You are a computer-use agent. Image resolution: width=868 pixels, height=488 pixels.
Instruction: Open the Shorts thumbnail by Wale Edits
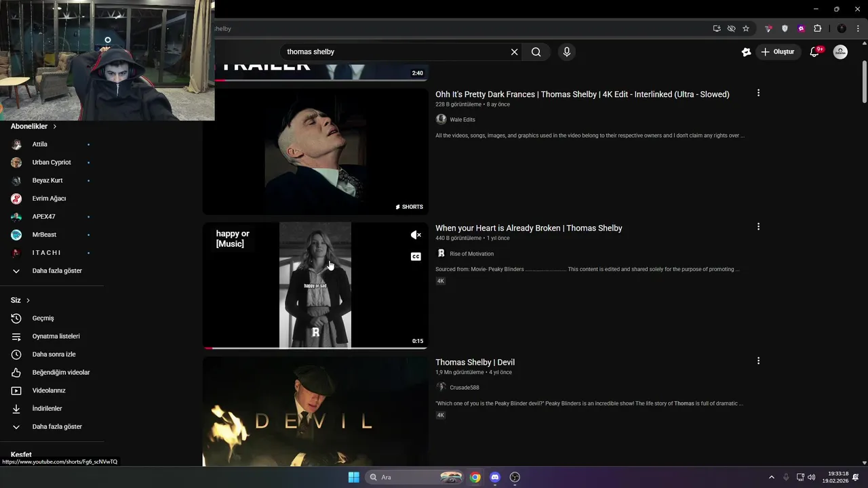coord(315,152)
